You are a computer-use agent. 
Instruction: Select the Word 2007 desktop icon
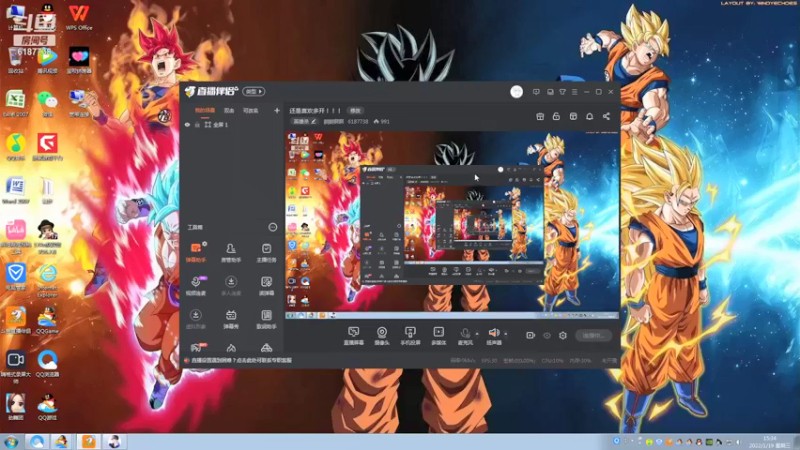point(15,190)
